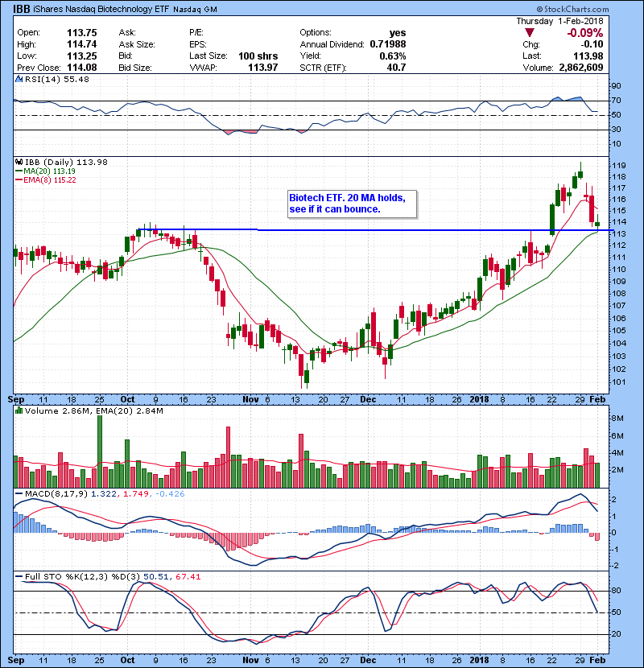
Task: Click the tallest green volume bar in late September
Action: 100,452
